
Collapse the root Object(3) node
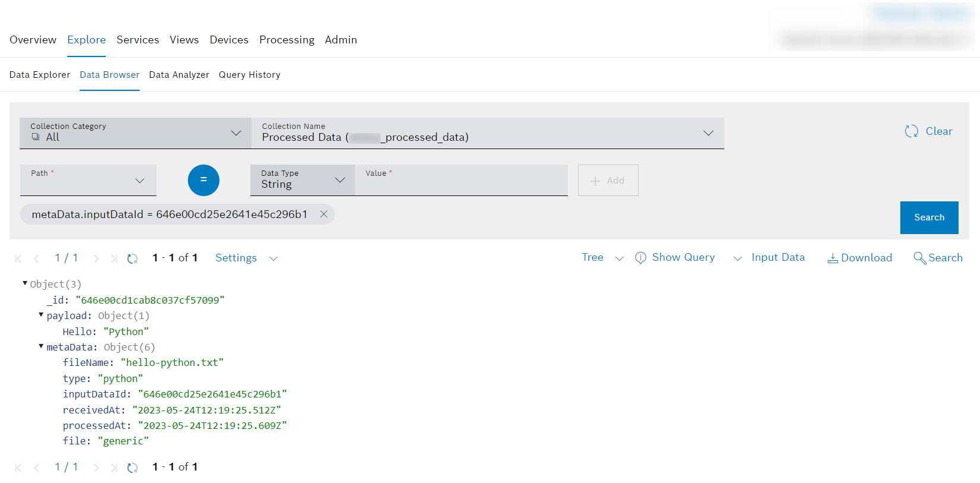tap(25, 283)
